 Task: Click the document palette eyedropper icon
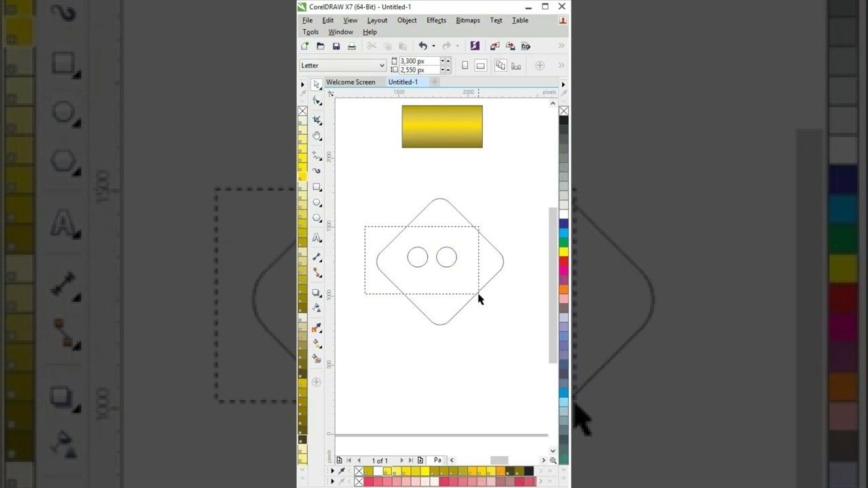[341, 471]
